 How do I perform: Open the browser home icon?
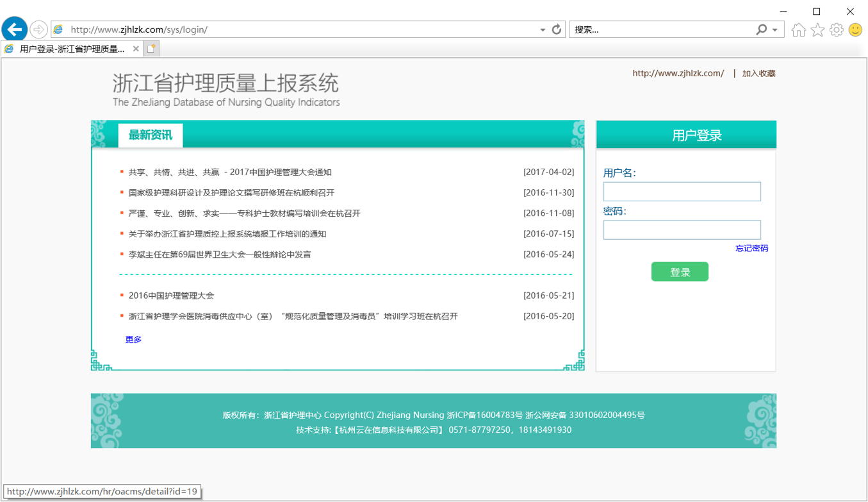[798, 30]
